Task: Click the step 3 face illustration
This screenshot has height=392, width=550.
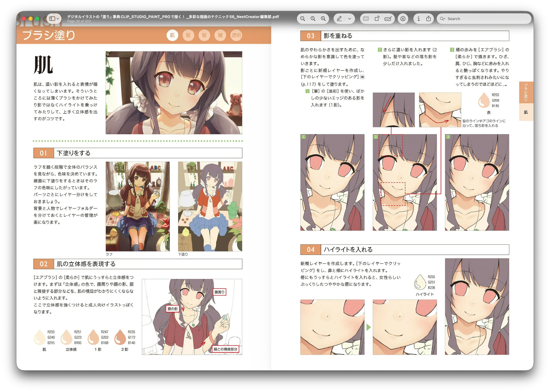Action: (477, 182)
